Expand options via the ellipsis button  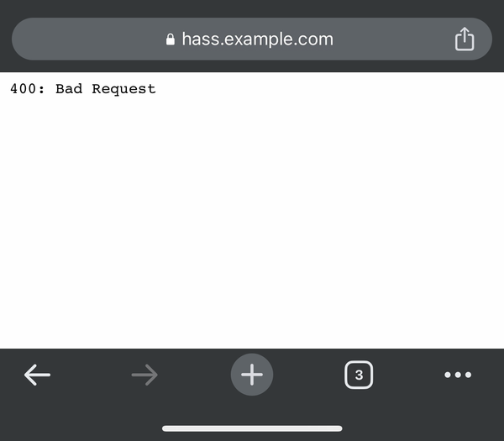[x=458, y=375]
